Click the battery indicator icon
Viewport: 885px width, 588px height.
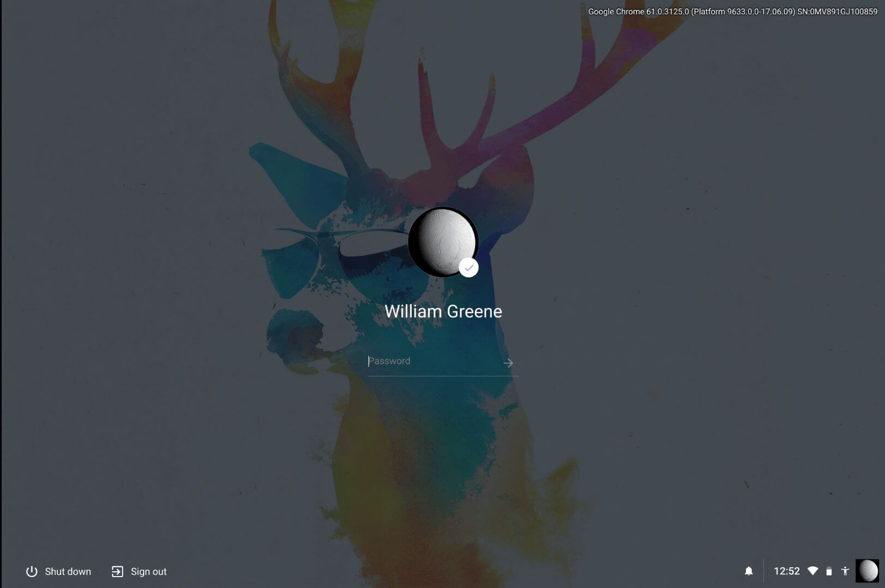click(829, 571)
